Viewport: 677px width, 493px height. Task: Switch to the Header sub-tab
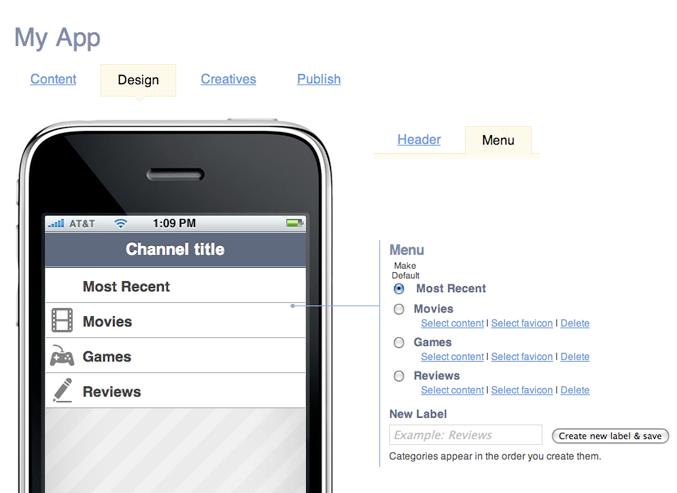pos(419,140)
